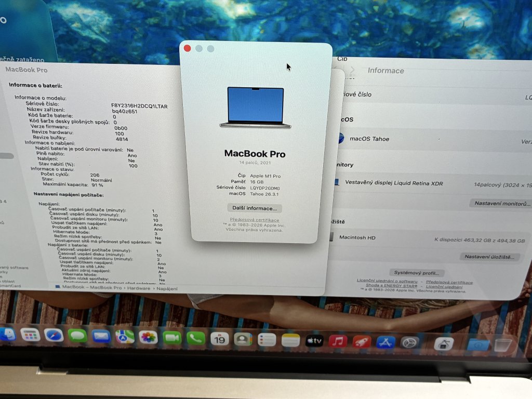The height and width of the screenshot is (399, 532).
Task: Open the Trash in the Dock
Action: (x=502, y=344)
